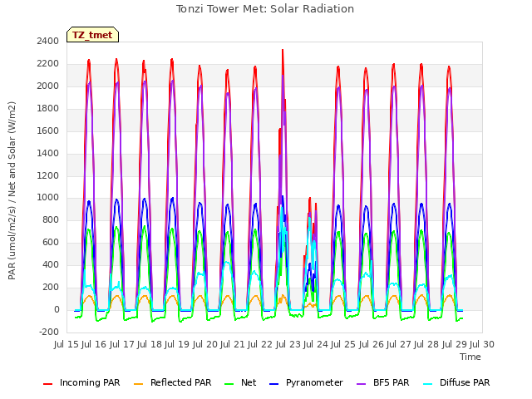
Task: Click the 0 y-axis tick label
Action: (57, 309)
